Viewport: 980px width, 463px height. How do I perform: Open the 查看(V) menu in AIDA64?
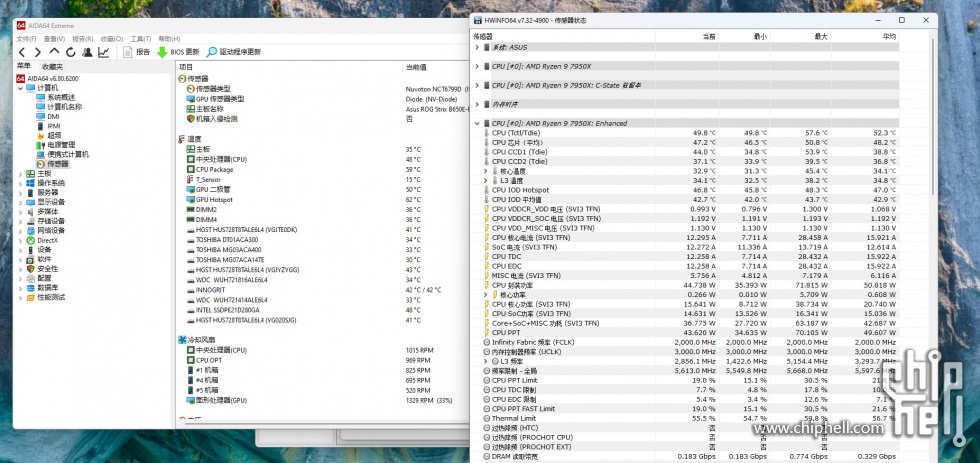click(55, 39)
